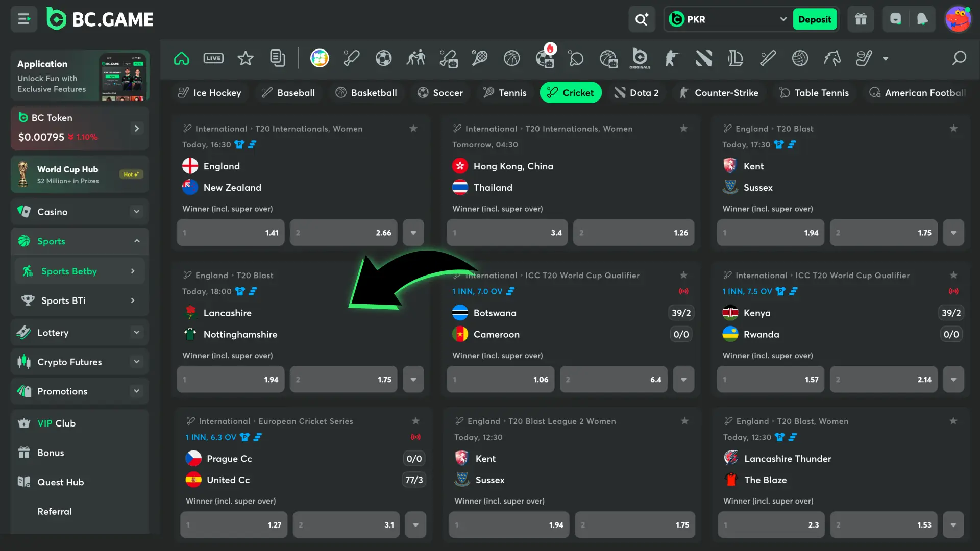Screen dimensions: 980x551
Task: Switch to the Ice Hockey tab
Action: (x=209, y=93)
